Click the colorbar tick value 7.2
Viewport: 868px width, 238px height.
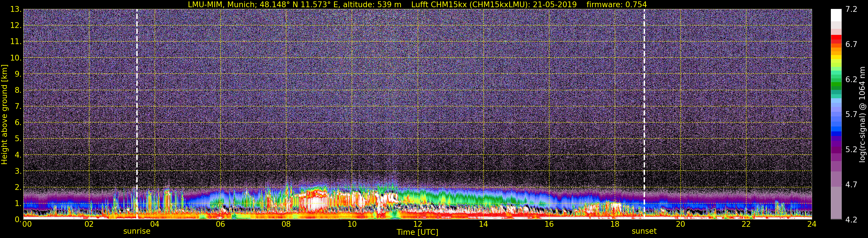[x=851, y=9]
